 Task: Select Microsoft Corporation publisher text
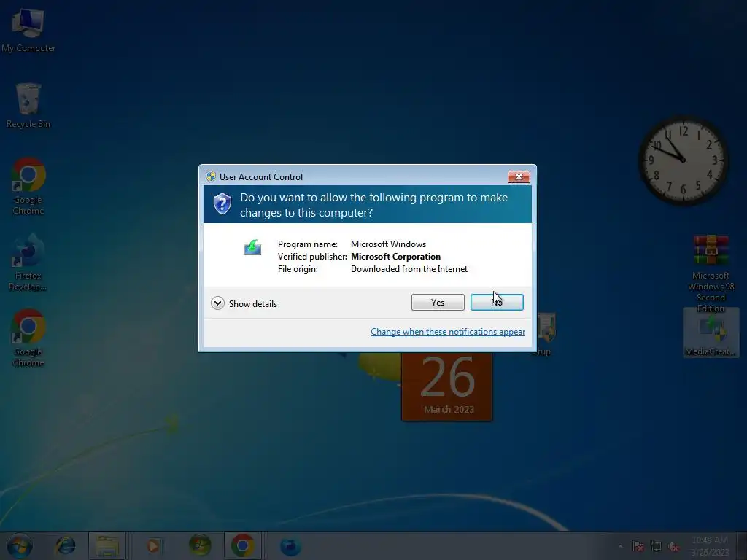coord(395,257)
